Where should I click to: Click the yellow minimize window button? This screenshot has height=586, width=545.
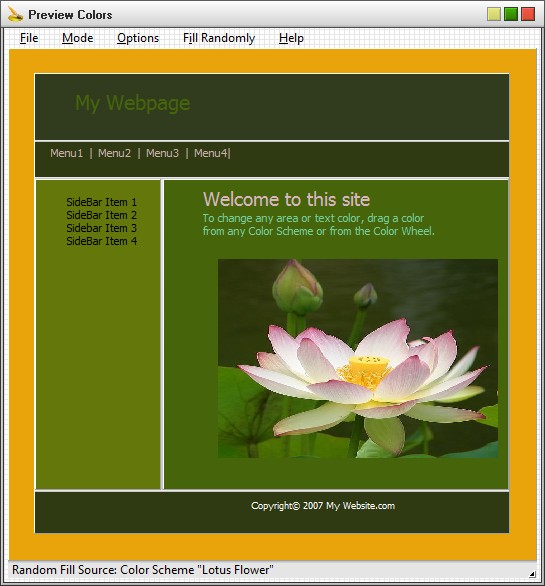pyautogui.click(x=494, y=14)
